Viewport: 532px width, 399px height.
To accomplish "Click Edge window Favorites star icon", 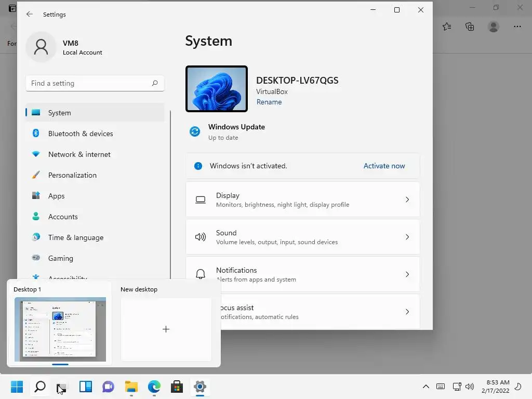I will coord(447,26).
